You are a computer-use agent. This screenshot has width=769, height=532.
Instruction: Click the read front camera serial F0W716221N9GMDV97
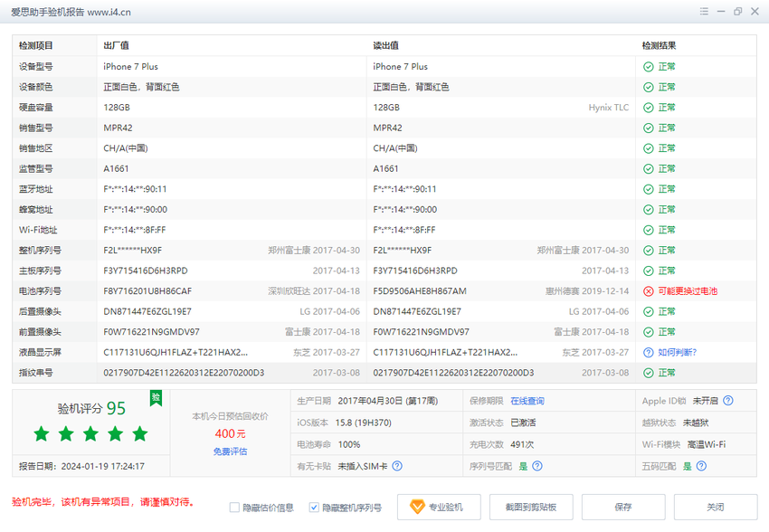[x=422, y=332]
